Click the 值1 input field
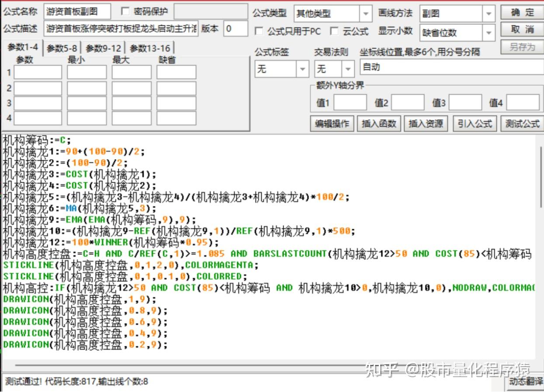544x392 pixels. tap(350, 103)
